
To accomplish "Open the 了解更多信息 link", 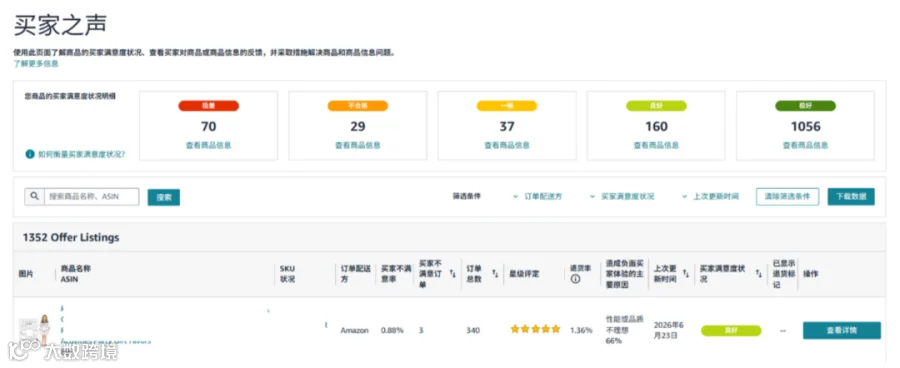I will [36, 64].
